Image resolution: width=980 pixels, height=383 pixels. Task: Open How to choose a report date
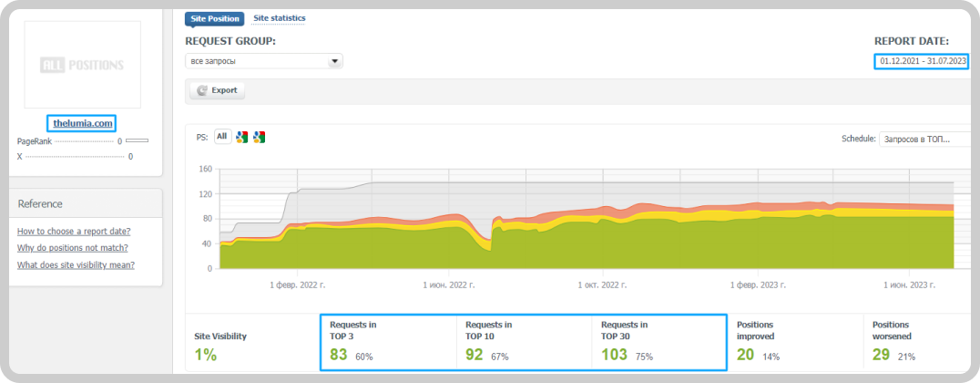[74, 231]
